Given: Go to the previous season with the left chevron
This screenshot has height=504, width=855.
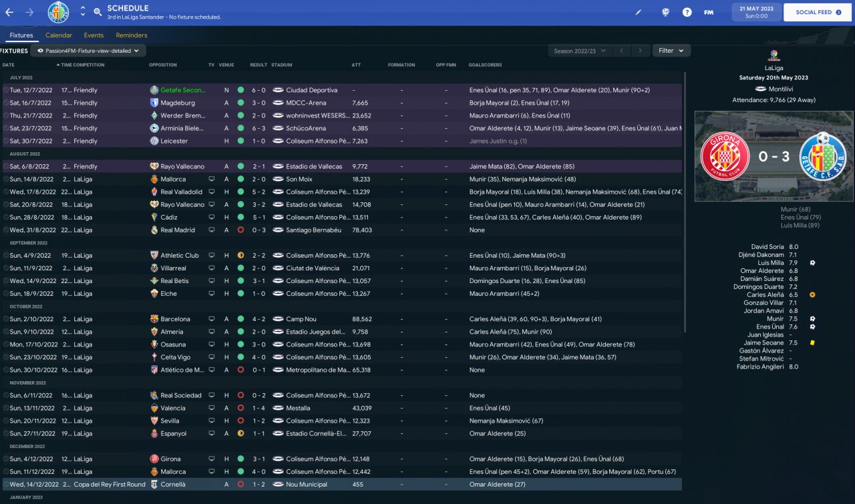Looking at the screenshot, I should pyautogui.click(x=621, y=51).
